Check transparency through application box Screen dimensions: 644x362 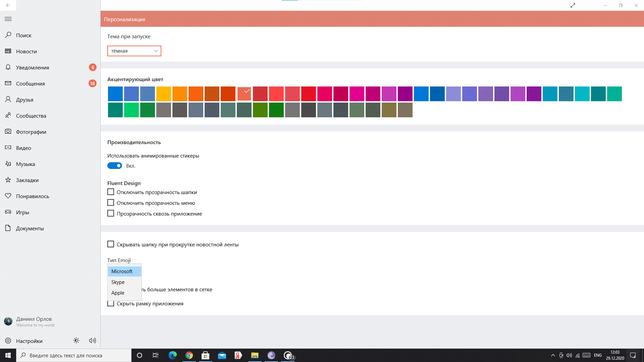111,214
